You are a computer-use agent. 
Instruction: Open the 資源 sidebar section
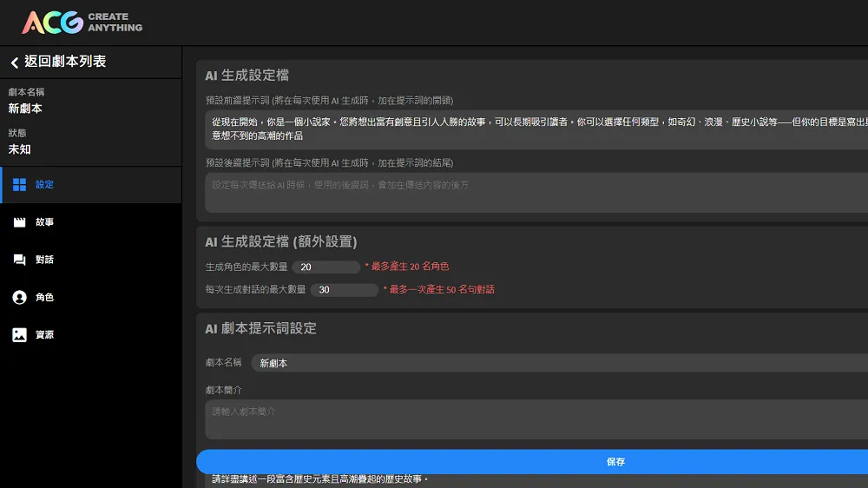tap(45, 334)
